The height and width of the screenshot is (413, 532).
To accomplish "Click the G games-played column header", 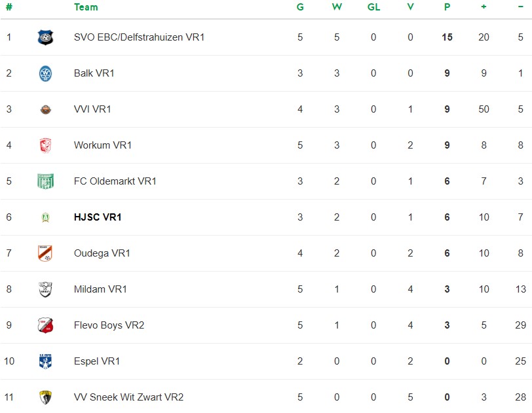I will point(300,7).
